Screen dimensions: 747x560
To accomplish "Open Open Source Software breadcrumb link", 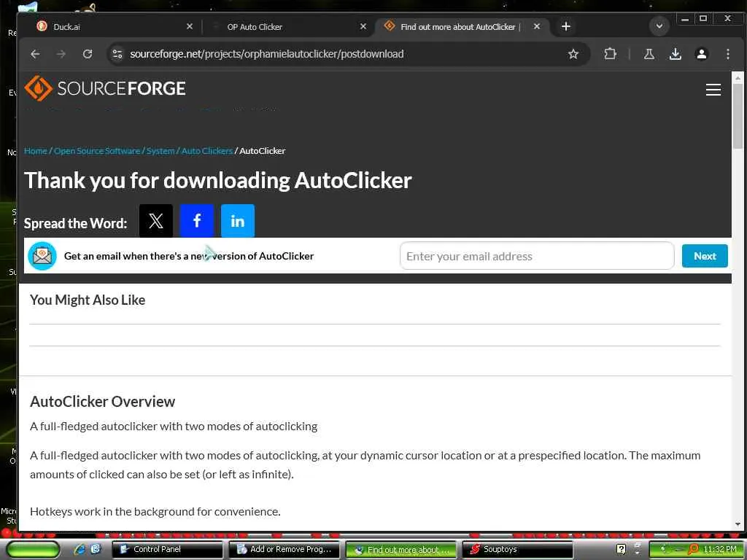I will 97,151.
